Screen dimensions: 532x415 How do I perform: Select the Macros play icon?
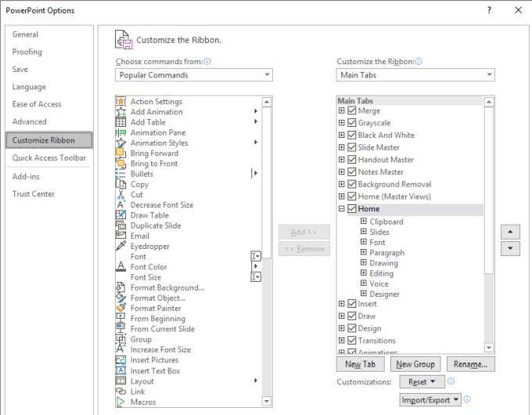click(x=120, y=402)
